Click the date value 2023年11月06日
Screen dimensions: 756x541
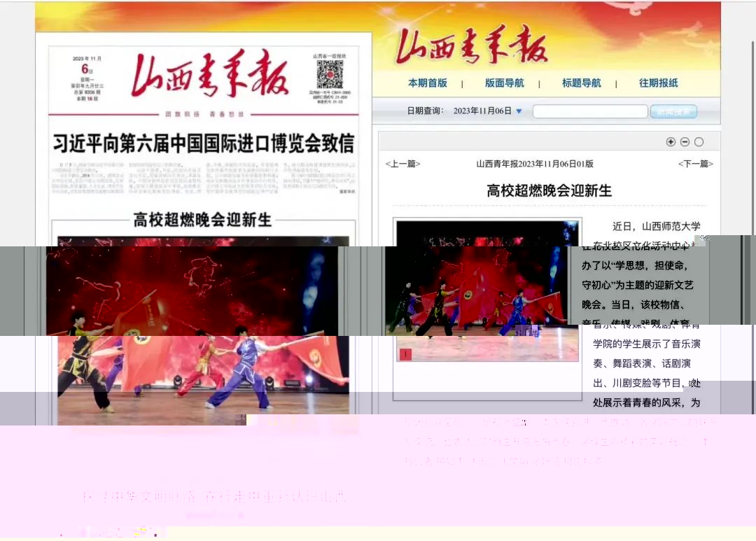482,111
